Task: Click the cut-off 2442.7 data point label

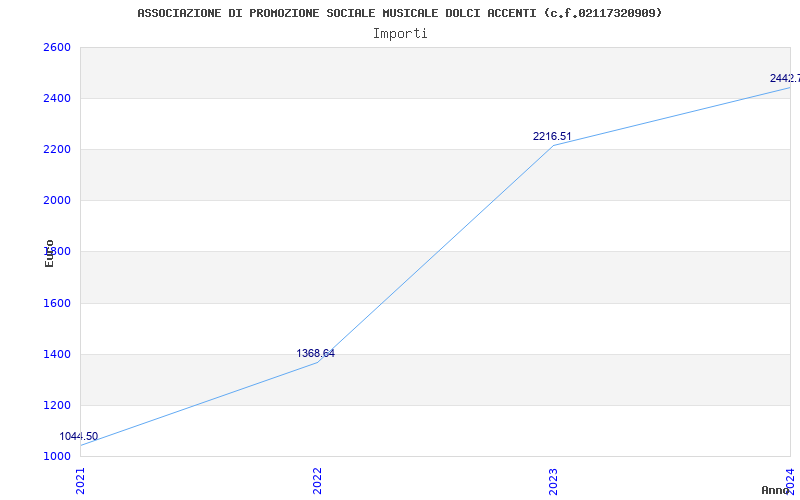Action: click(x=785, y=78)
